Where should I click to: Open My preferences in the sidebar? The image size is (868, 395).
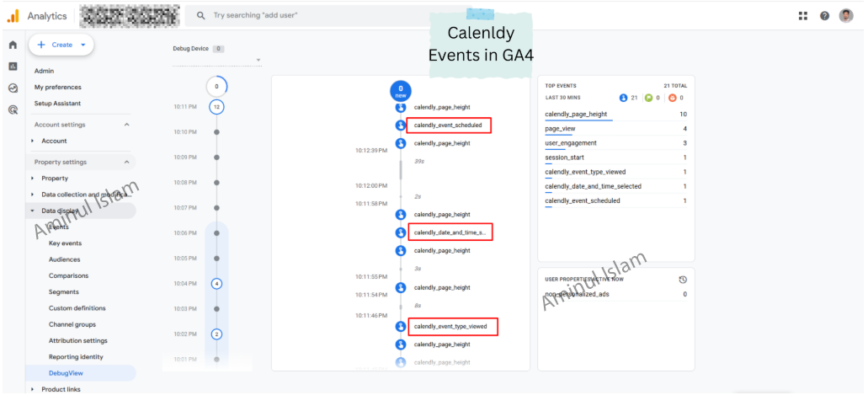point(57,87)
